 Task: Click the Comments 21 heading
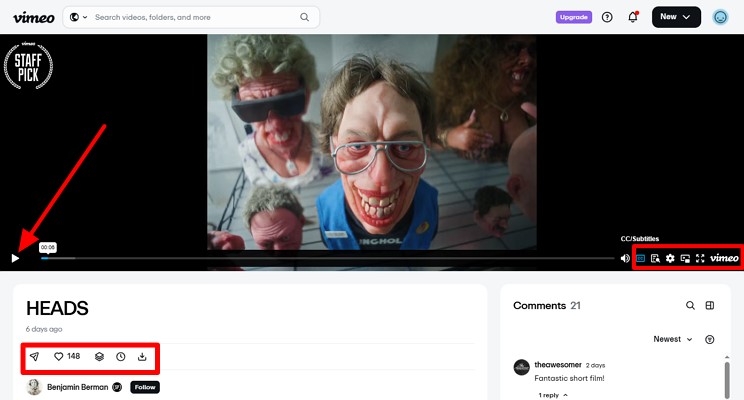[x=547, y=306]
